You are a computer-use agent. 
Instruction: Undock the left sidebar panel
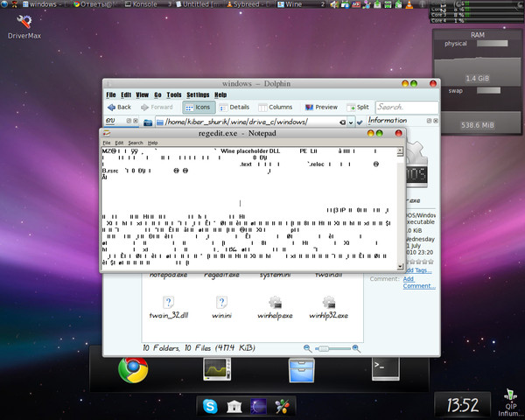point(129,121)
